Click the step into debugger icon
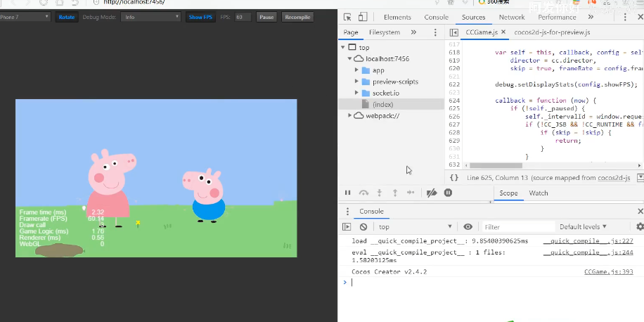Screen dimensions: 644x322 (x=380, y=193)
